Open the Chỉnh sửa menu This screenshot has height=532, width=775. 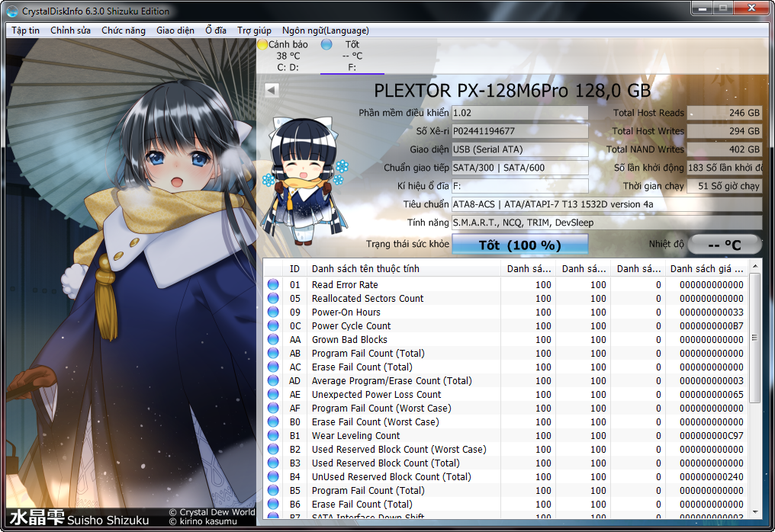(70, 30)
